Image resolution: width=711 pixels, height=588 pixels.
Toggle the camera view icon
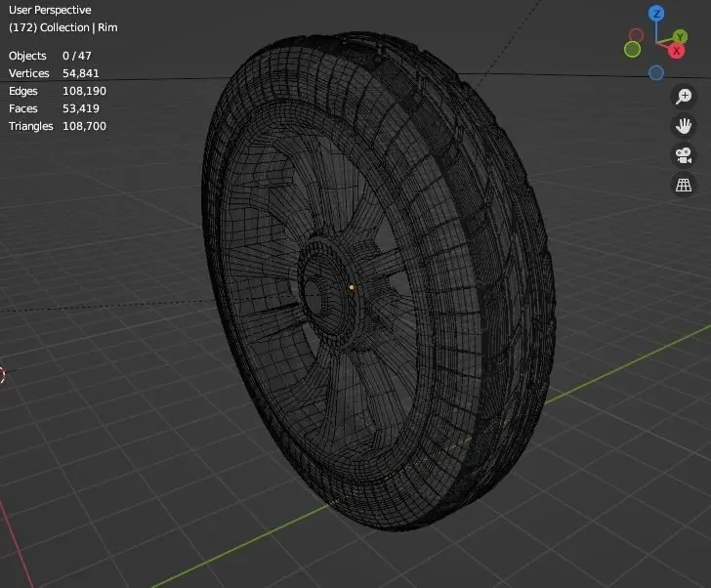(x=684, y=155)
